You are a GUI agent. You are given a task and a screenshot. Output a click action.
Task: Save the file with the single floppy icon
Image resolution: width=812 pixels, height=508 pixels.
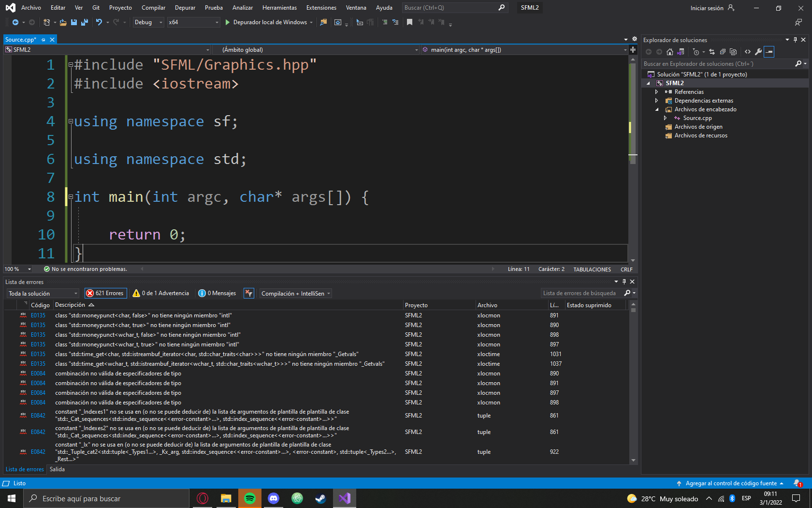click(x=74, y=22)
